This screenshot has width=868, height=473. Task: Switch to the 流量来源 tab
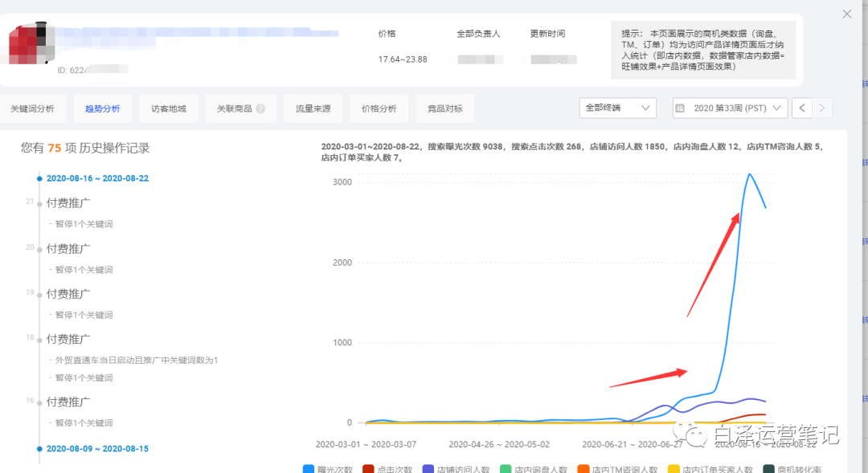tap(313, 108)
